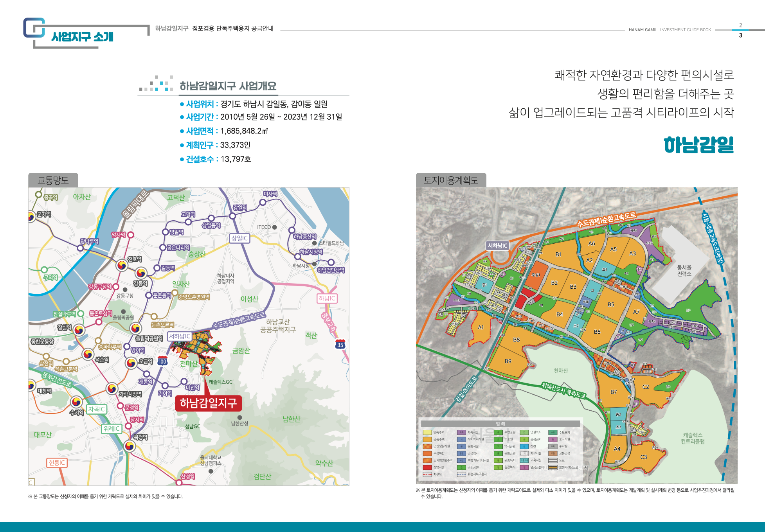
Task: Click the 건설호수 13,797호 line
Action: [216, 159]
